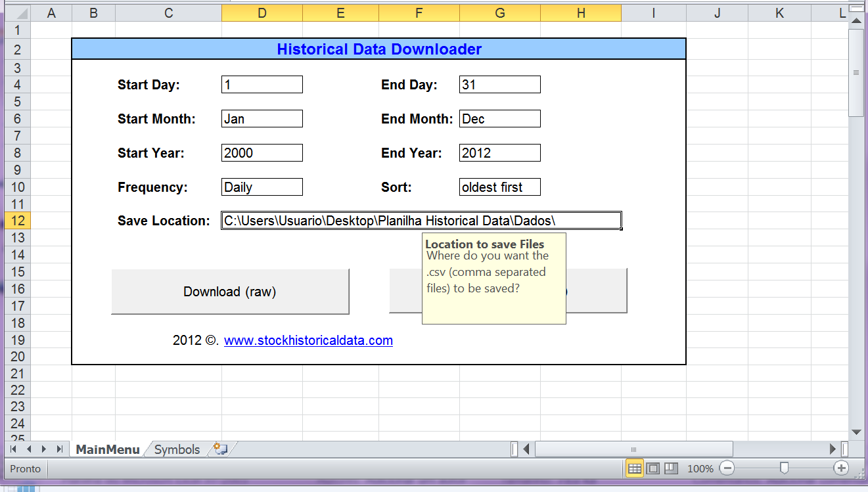Select column D header
The height and width of the screenshot is (492, 868).
[x=262, y=12]
